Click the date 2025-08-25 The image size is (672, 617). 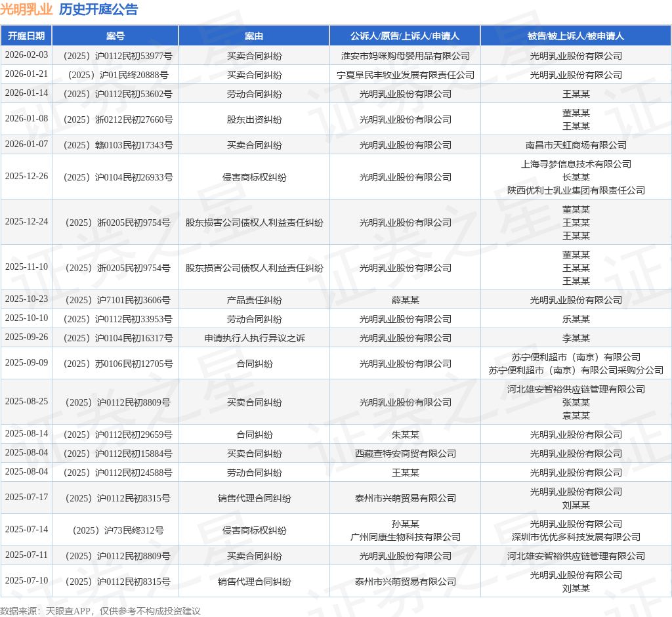(x=26, y=401)
